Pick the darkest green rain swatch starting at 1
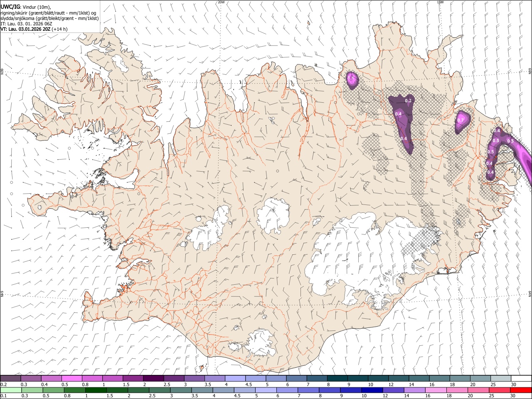Image resolution: width=532 pixels, height=399 pixels. click(96, 390)
